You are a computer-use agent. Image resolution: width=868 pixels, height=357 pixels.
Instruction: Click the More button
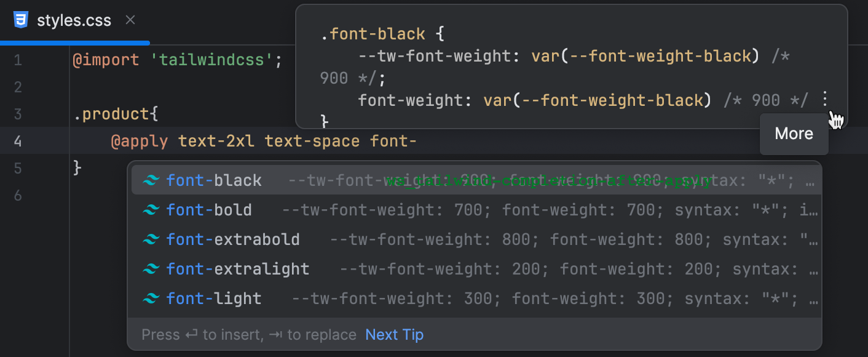pyautogui.click(x=794, y=134)
